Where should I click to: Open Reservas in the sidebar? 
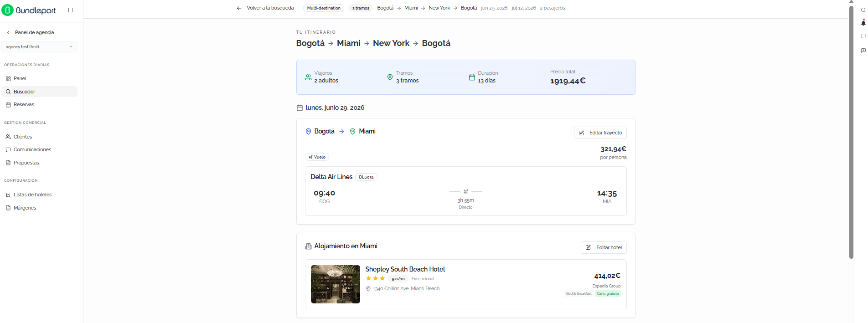(39, 104)
